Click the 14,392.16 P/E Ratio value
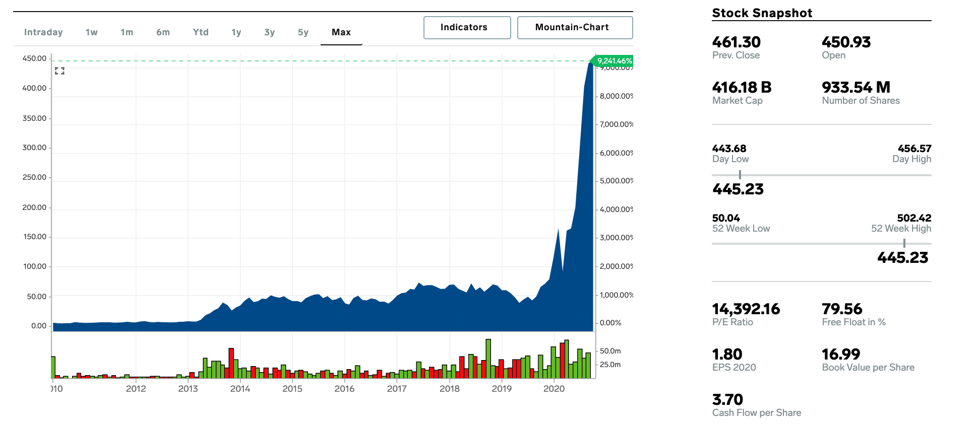980x426 pixels. 746,309
